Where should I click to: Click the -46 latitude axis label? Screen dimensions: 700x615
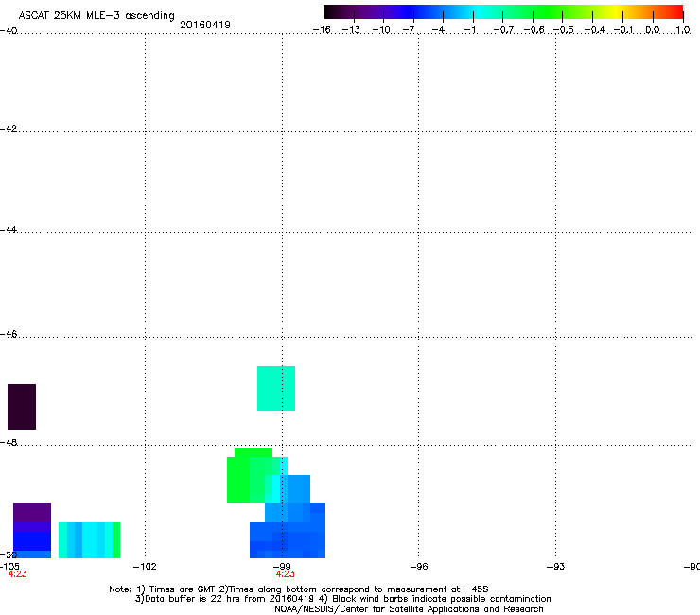coord(8,334)
